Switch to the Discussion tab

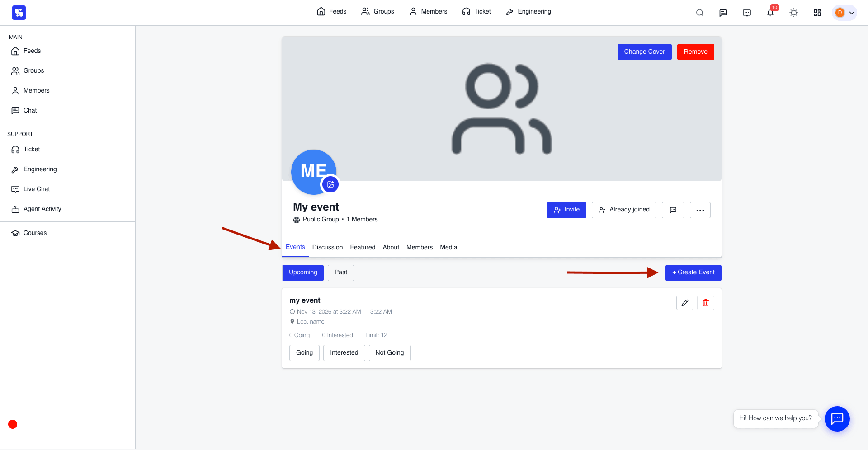pyautogui.click(x=327, y=248)
